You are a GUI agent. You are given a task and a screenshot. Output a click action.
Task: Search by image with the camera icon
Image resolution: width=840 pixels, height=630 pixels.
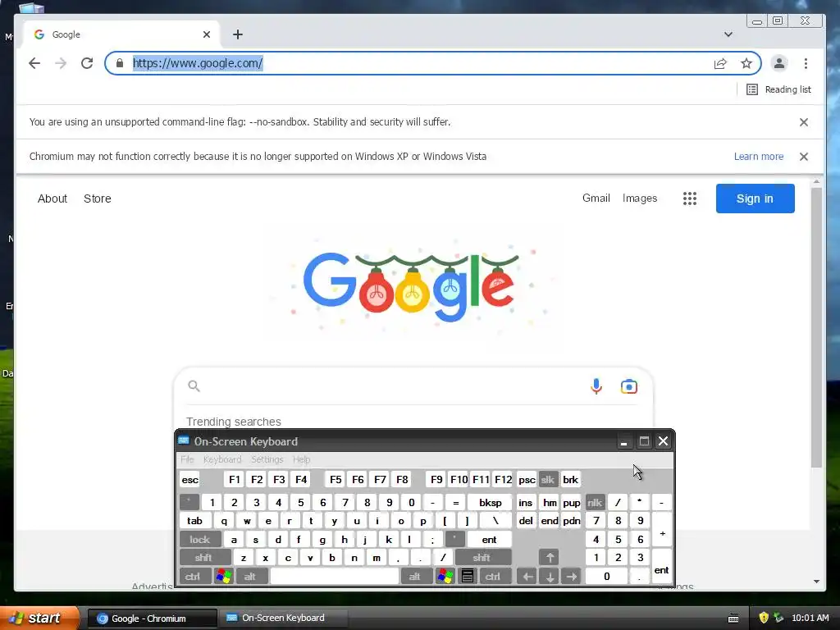[x=629, y=386]
